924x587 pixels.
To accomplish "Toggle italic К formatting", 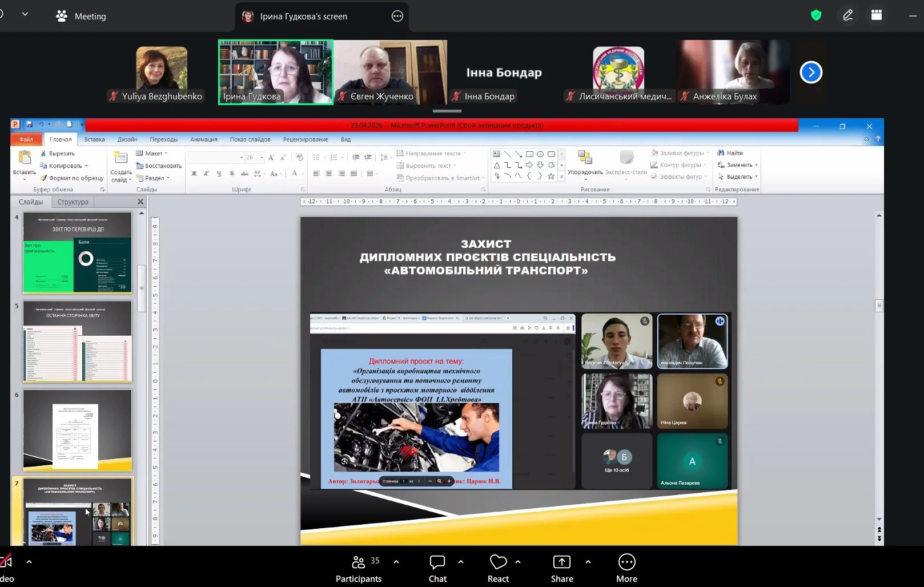I will (x=206, y=174).
